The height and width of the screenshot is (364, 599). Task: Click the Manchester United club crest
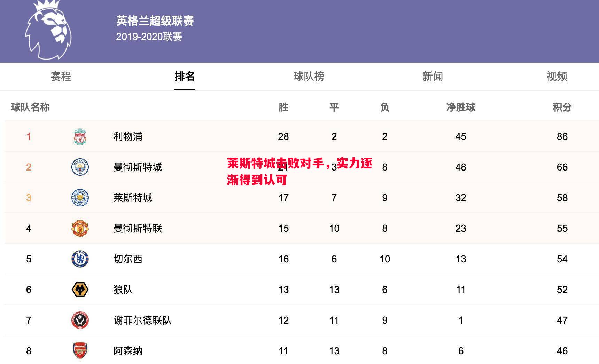[x=80, y=228]
